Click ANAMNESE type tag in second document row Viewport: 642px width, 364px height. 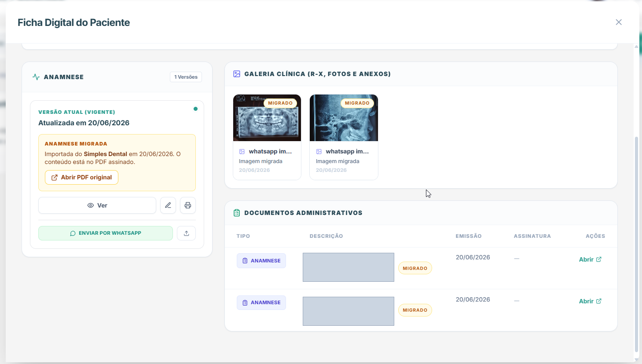261,302
